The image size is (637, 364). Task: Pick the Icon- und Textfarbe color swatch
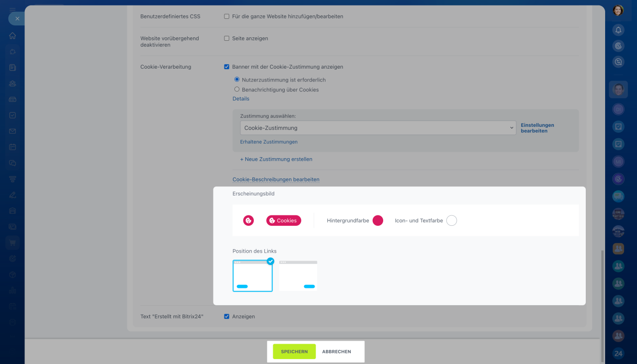click(x=451, y=220)
